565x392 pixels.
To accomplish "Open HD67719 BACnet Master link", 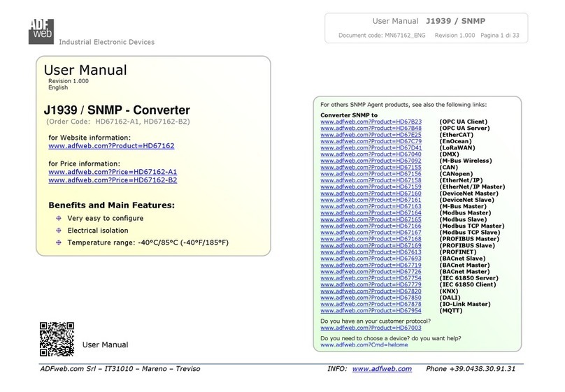I will pyautogui.click(x=371, y=265).
